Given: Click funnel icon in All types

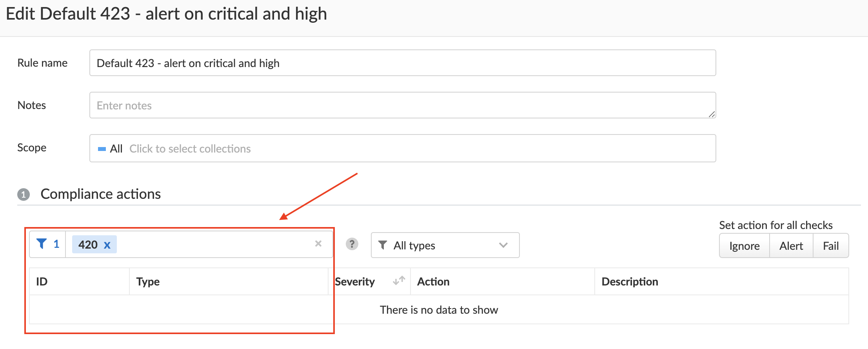Looking at the screenshot, I should tap(383, 245).
